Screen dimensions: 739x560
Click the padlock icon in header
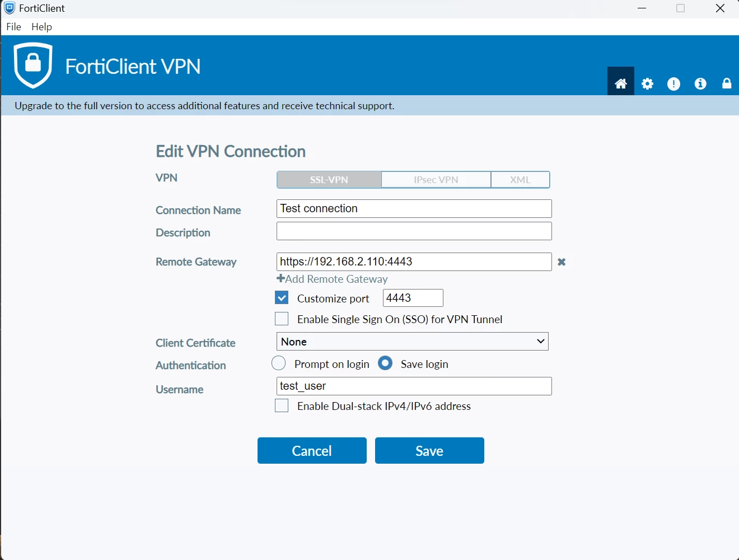click(727, 83)
